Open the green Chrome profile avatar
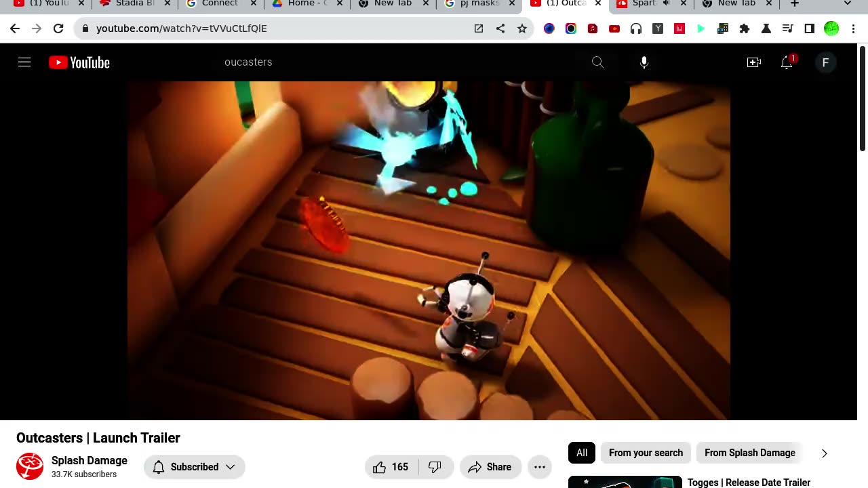The height and width of the screenshot is (488, 868). click(831, 28)
